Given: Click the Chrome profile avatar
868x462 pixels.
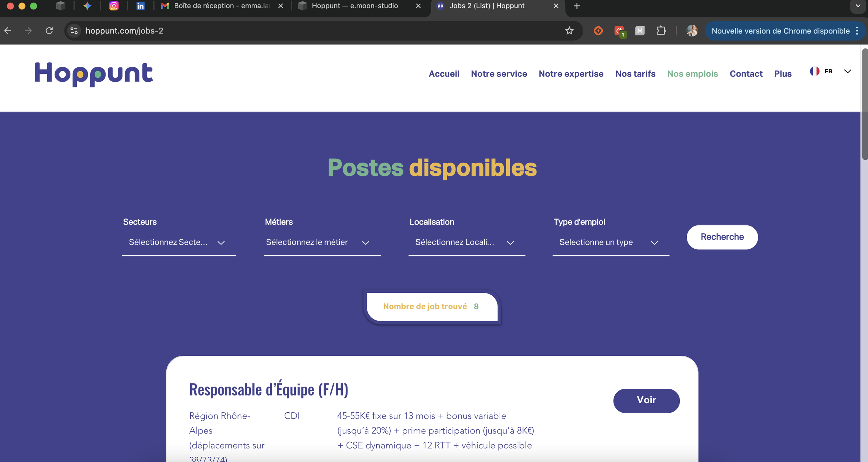Looking at the screenshot, I should click(x=692, y=31).
